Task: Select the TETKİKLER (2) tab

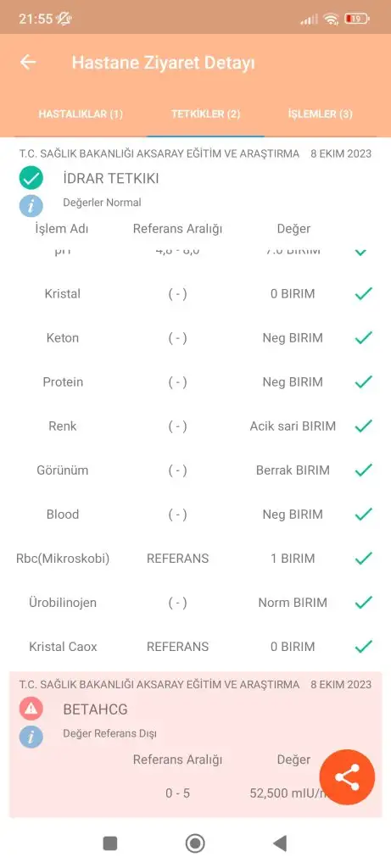Action: (205, 114)
